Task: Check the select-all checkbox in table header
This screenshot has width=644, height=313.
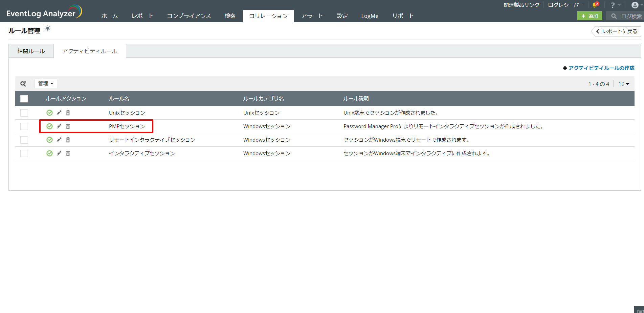Action: (x=24, y=99)
